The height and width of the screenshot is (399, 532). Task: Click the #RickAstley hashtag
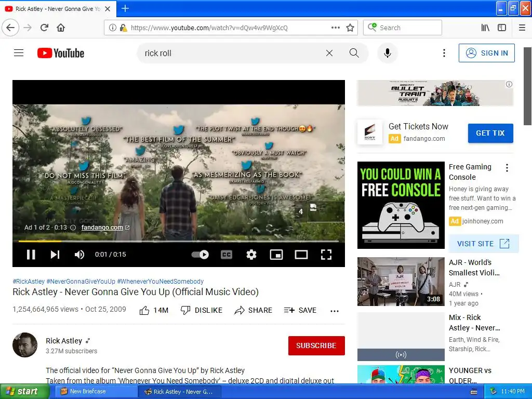(x=29, y=281)
